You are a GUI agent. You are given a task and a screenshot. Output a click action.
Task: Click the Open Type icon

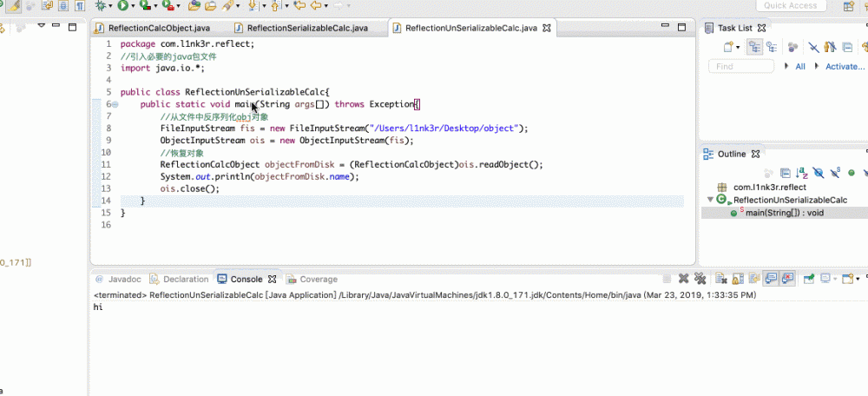coord(194,5)
